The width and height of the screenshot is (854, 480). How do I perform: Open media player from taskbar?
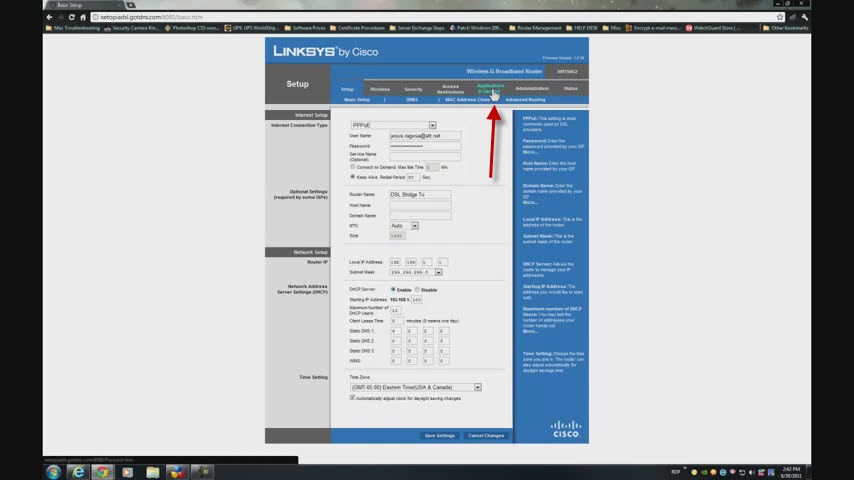pyautogui.click(x=127, y=472)
